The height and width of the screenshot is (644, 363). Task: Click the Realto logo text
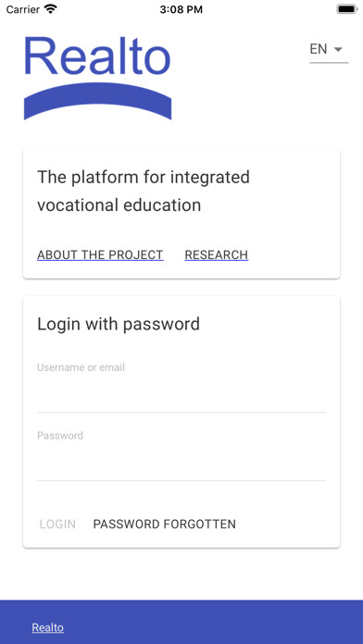coord(97,56)
